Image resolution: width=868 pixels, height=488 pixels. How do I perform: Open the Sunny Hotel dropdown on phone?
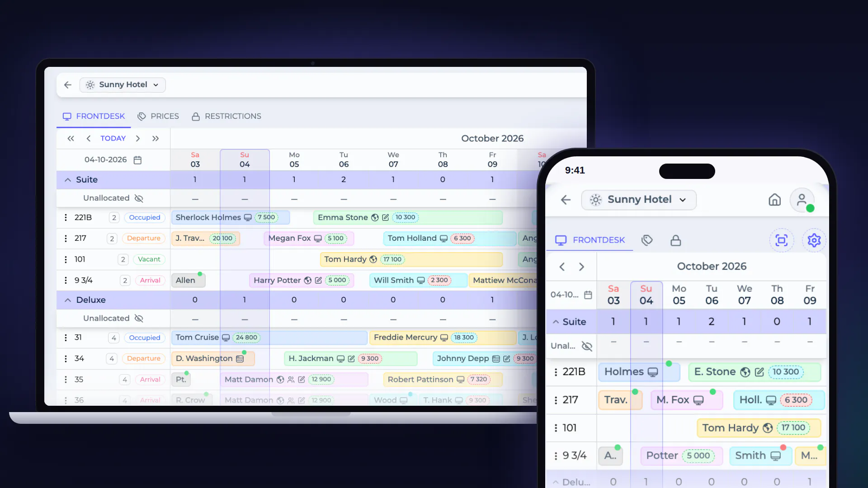pos(639,200)
